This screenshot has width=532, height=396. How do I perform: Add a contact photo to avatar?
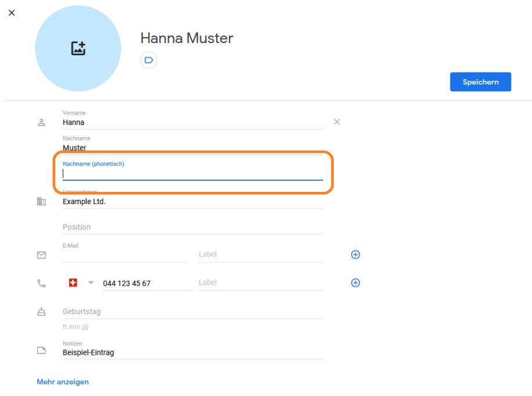(x=78, y=49)
